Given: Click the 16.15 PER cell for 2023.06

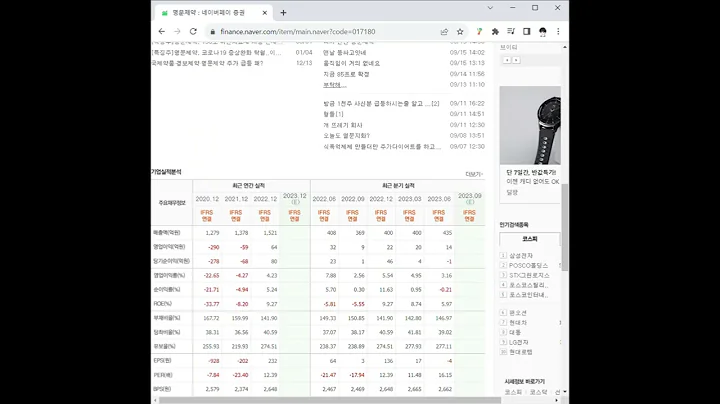Looking at the screenshot, I should [x=445, y=375].
